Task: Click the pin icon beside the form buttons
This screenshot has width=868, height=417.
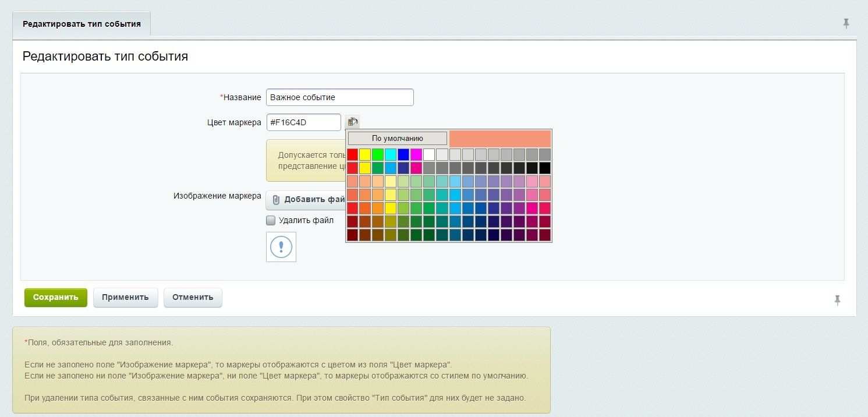Action: (x=837, y=300)
